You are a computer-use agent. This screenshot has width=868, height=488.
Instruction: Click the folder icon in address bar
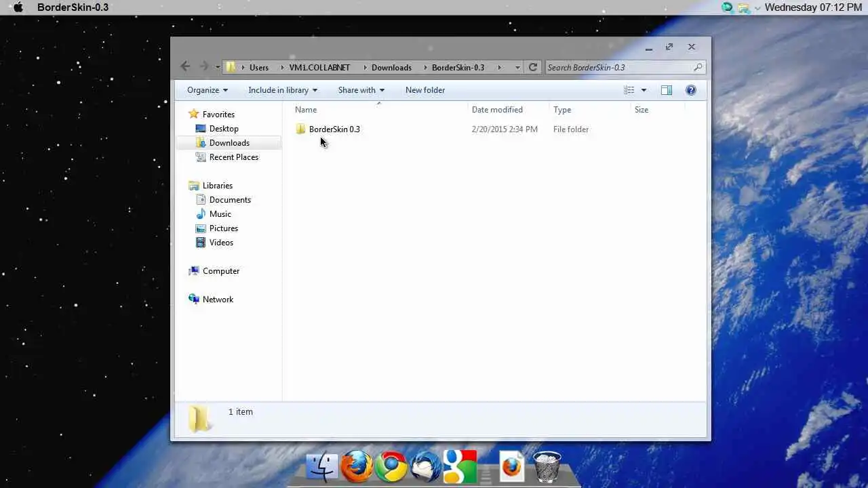(x=231, y=67)
